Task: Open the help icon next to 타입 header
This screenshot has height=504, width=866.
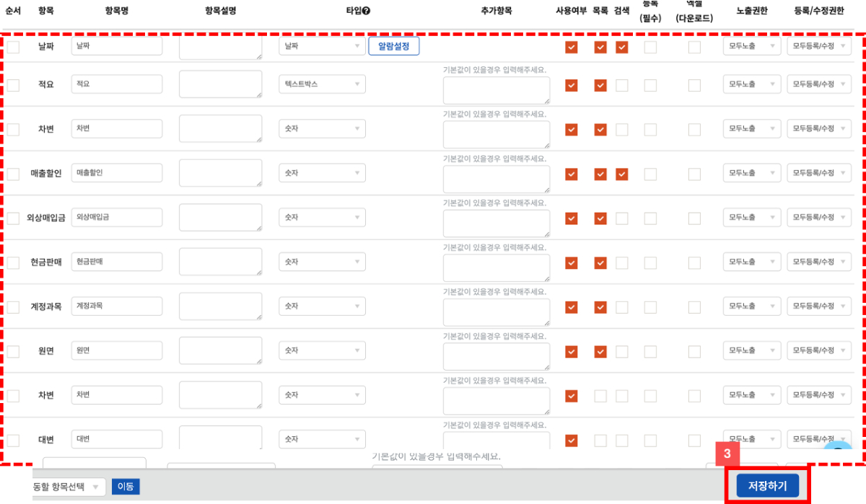Action: pos(367,11)
